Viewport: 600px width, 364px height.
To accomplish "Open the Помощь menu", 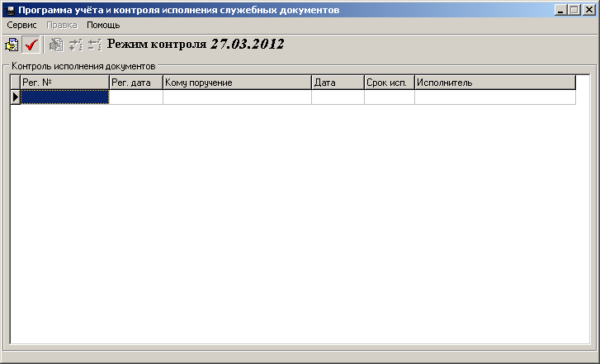I will pyautogui.click(x=103, y=25).
